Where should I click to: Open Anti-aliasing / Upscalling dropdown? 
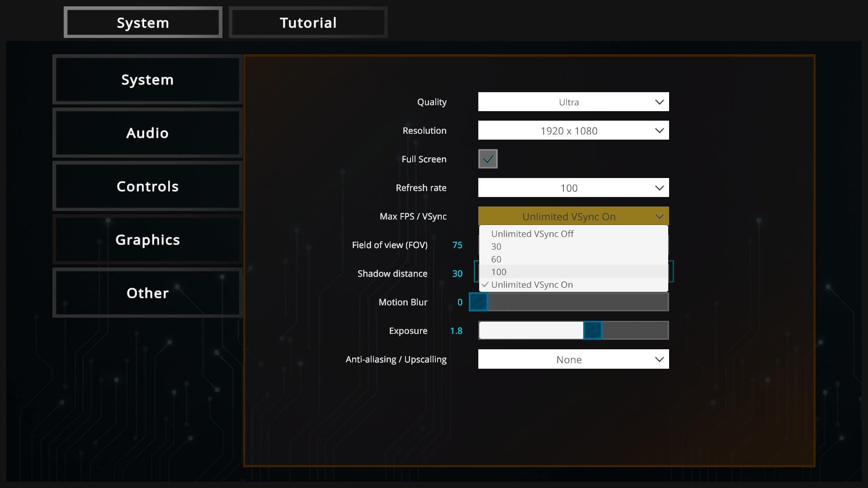[x=573, y=360]
